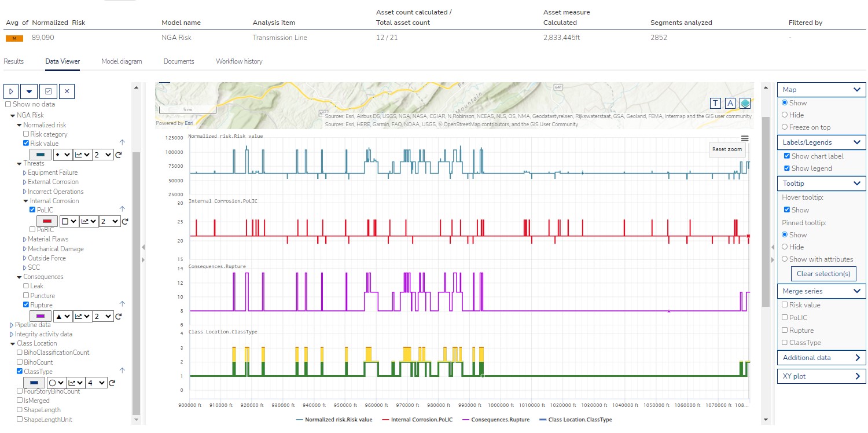Screen dimensions: 868x433
Task: Collapse the Merge series section
Action: [x=858, y=291]
